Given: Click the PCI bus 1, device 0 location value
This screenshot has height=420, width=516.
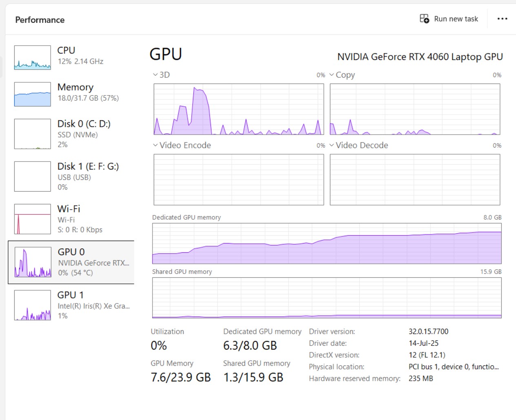Looking at the screenshot, I should click(454, 367).
